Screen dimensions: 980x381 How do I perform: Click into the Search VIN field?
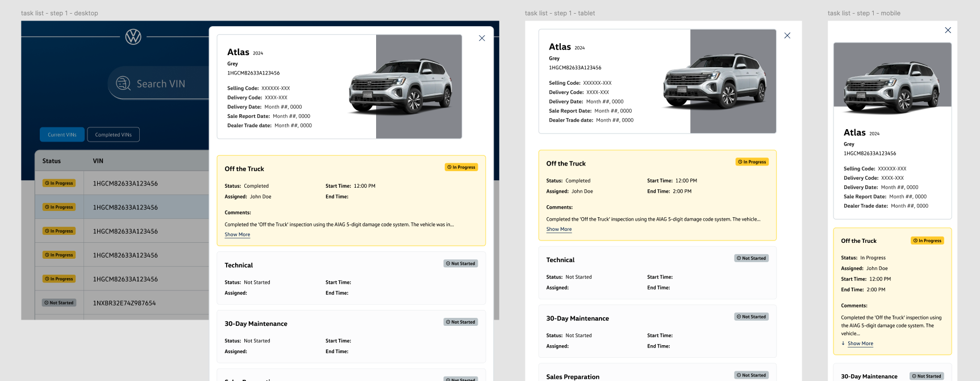[x=159, y=83]
